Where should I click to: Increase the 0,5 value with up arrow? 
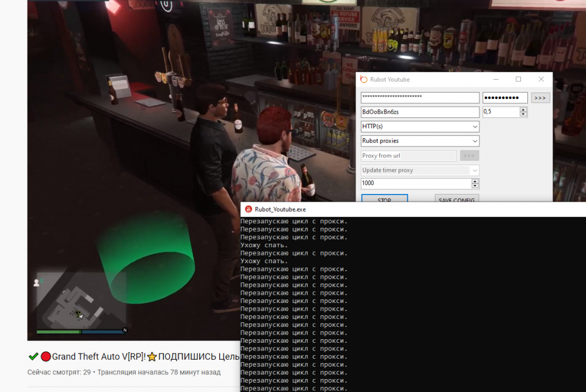[523, 109]
